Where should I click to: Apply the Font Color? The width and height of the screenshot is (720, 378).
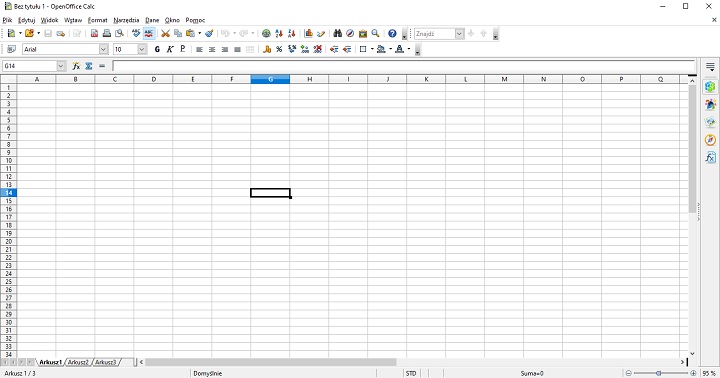399,49
